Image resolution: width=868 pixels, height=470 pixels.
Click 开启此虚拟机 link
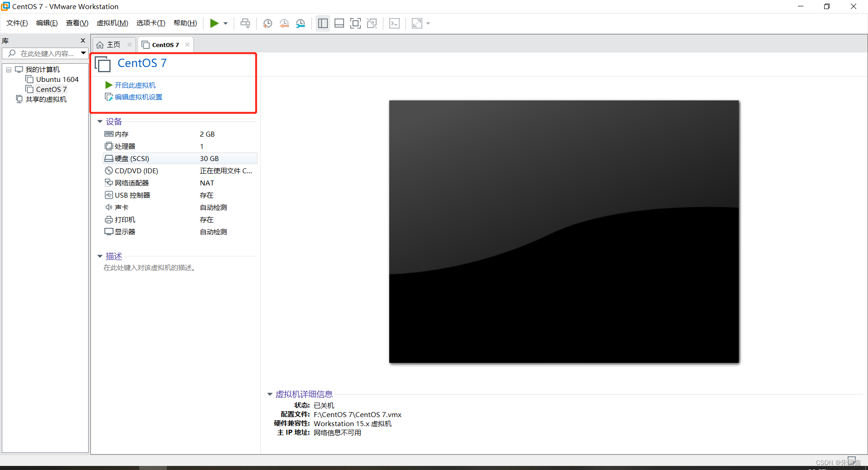[x=135, y=85]
